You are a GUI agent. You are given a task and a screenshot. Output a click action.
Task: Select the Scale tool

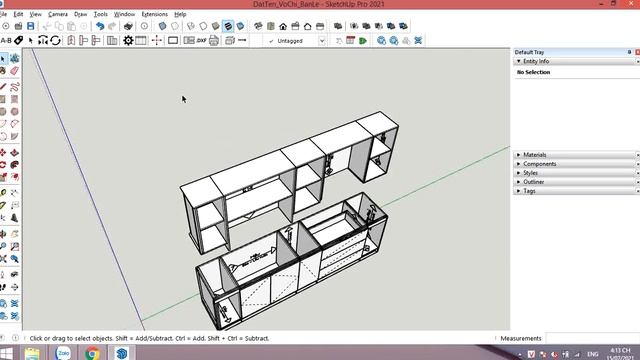point(3,177)
